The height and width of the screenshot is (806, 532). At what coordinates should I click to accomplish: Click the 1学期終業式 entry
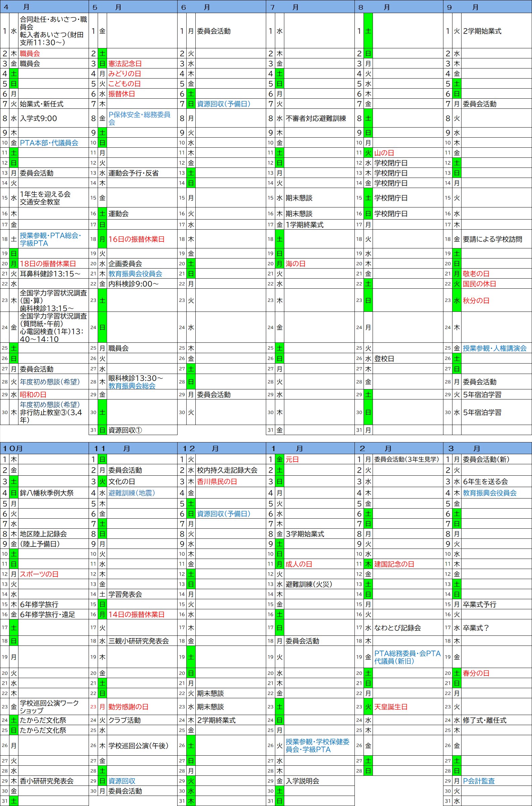[x=305, y=225]
